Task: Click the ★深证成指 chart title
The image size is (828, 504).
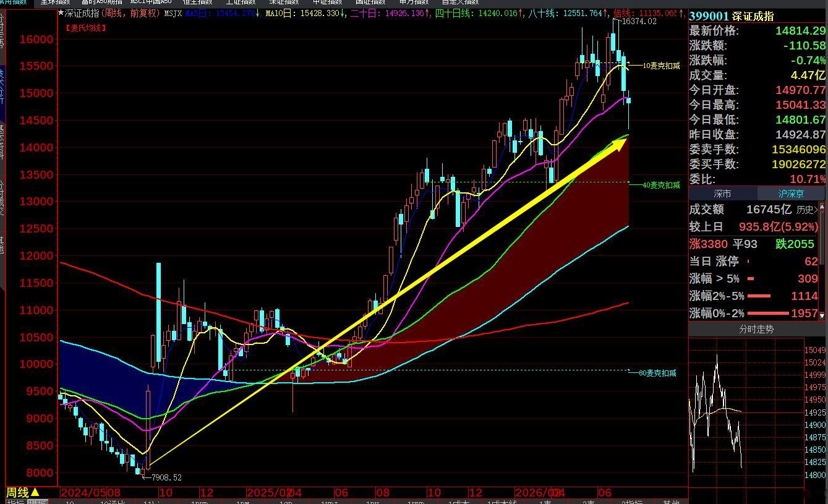Action: tap(77, 13)
